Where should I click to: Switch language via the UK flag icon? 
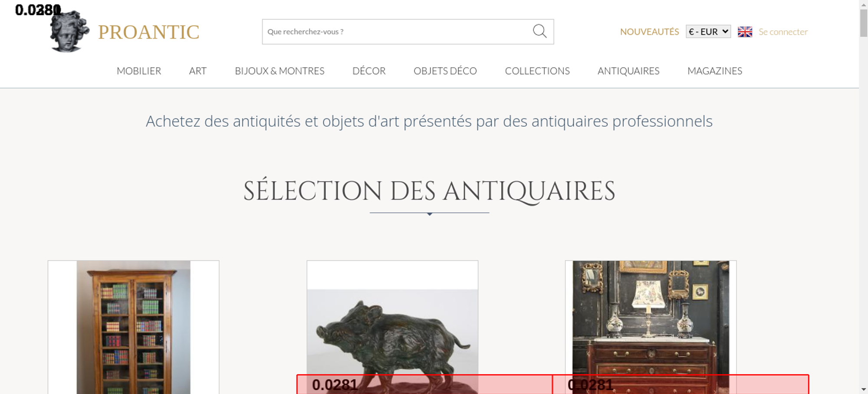coord(745,32)
